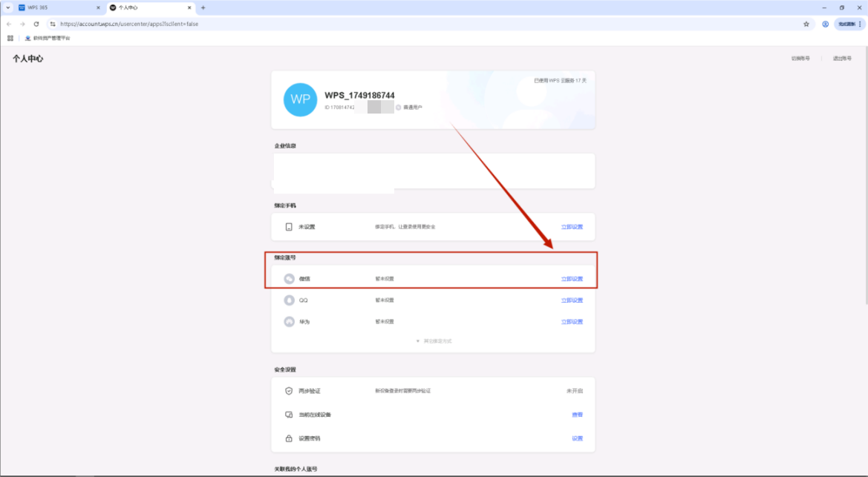Click the 个人中心 page heading
The width and height of the screenshot is (868, 477).
pyautogui.click(x=27, y=59)
